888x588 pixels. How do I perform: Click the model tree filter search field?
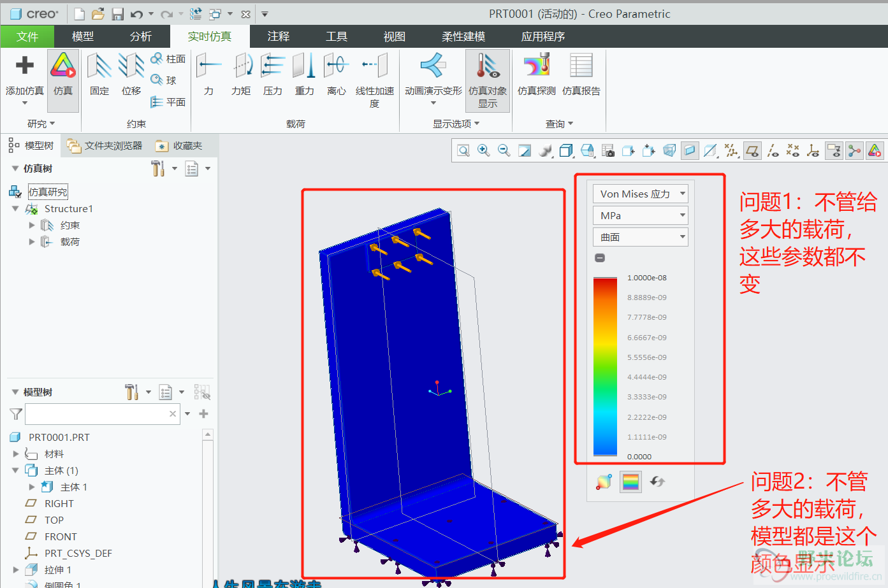coord(103,414)
